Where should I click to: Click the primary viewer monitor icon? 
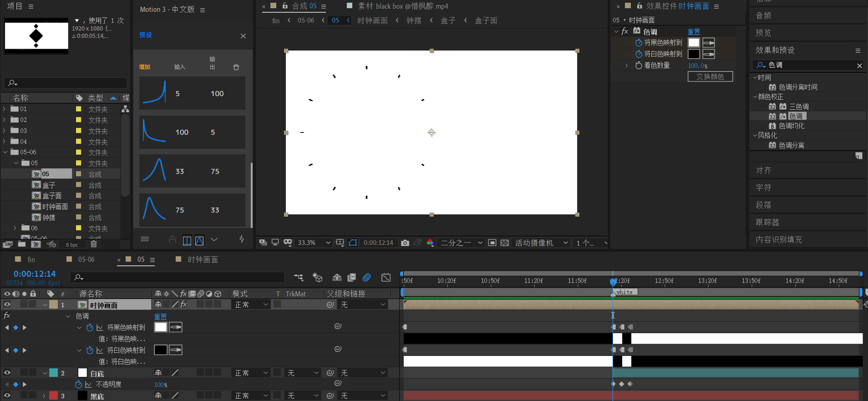275,243
